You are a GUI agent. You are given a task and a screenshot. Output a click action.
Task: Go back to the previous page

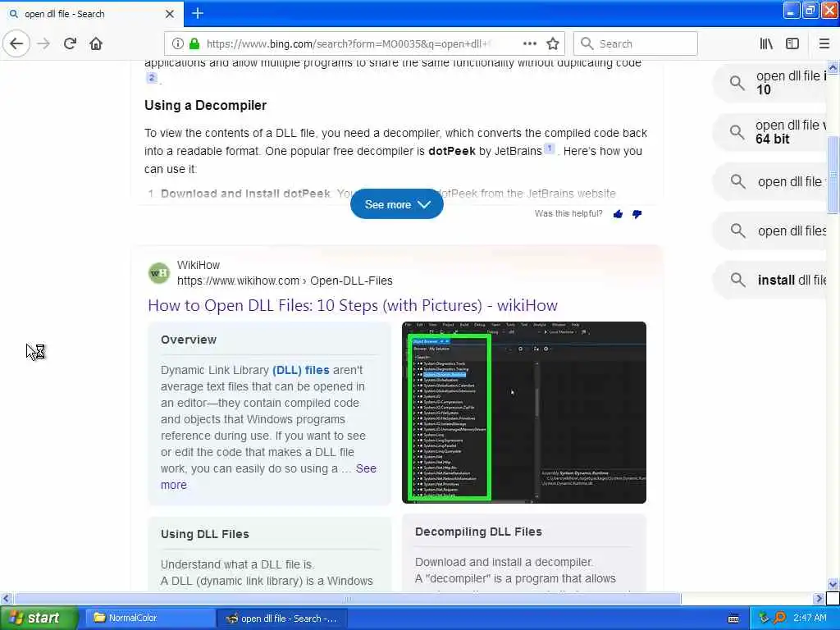[16, 43]
